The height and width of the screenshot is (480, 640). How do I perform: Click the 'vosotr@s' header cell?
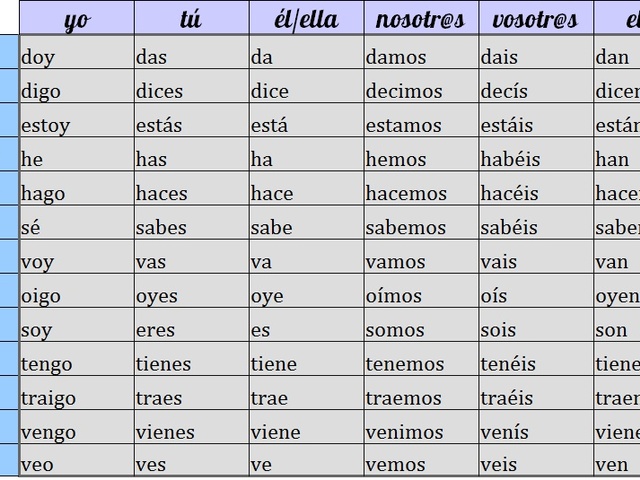click(x=536, y=18)
